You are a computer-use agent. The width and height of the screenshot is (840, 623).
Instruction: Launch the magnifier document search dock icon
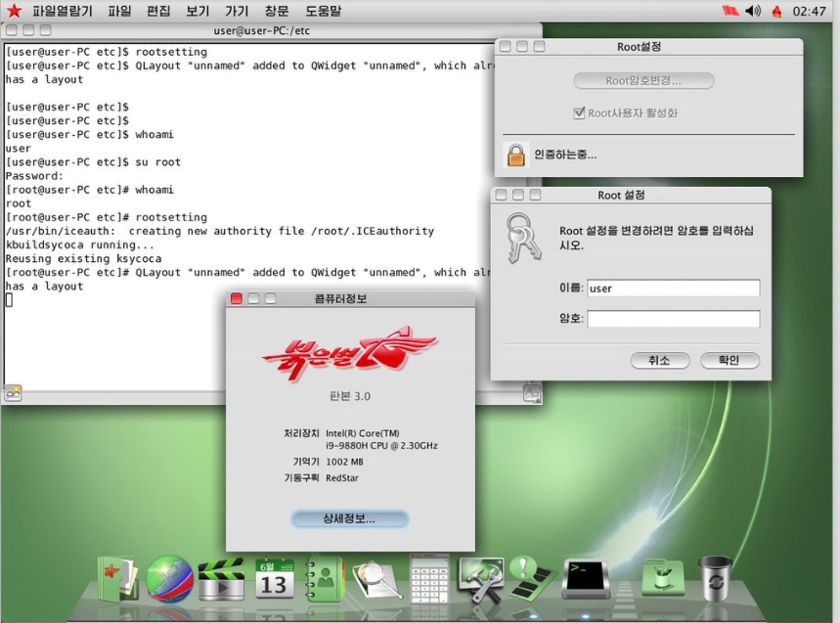coord(376,580)
